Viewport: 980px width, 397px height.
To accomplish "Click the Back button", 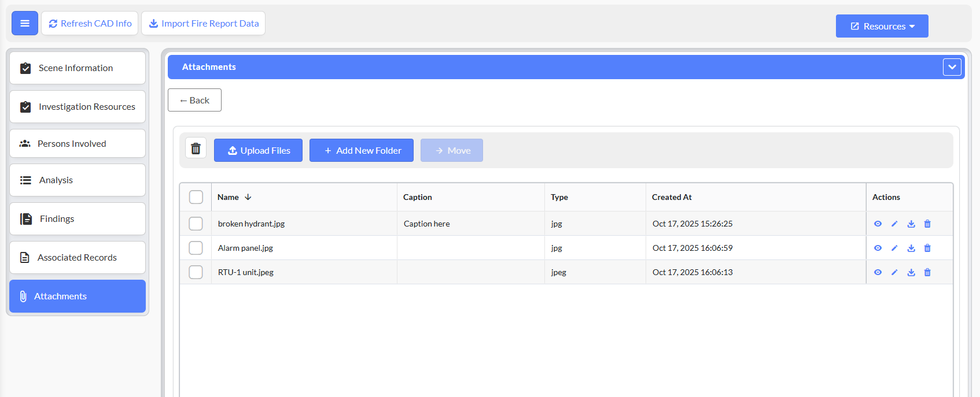I will click(x=194, y=100).
